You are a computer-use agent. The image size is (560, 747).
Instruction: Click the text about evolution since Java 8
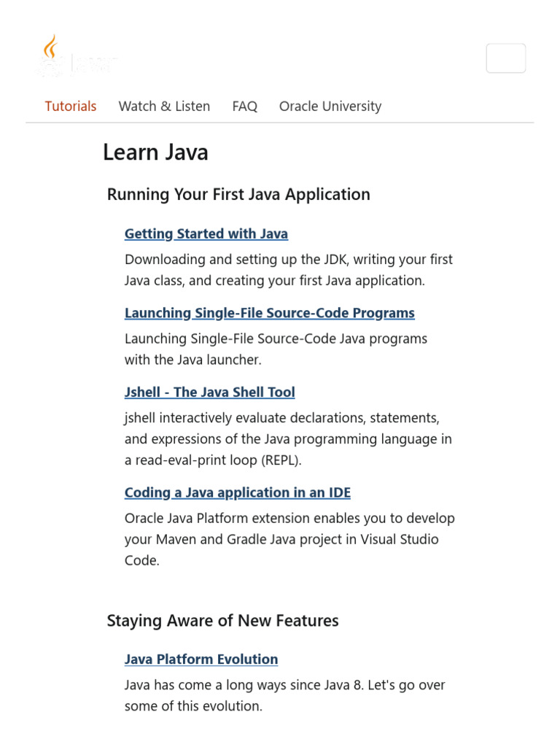[x=284, y=696]
